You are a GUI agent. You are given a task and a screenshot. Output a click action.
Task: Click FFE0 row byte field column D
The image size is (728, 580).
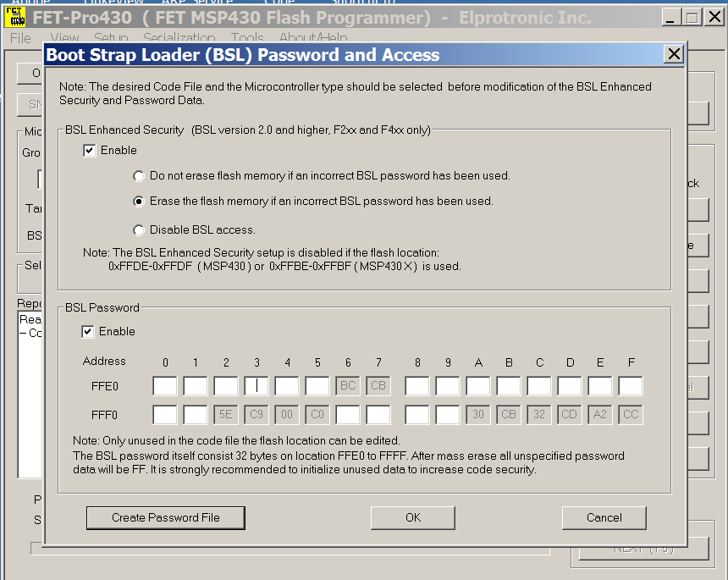(x=570, y=386)
